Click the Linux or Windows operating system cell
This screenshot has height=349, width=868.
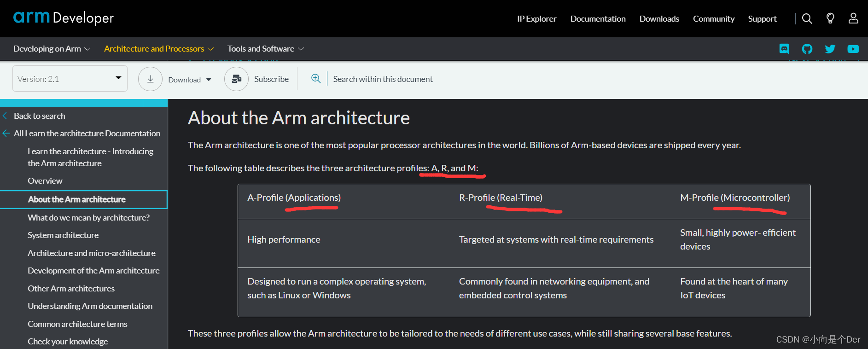pyautogui.click(x=337, y=288)
